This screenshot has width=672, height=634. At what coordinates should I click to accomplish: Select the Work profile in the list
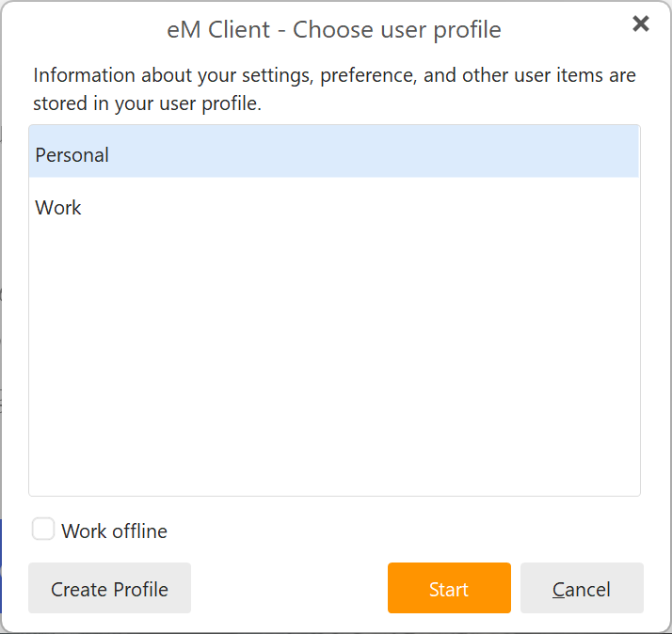point(334,207)
